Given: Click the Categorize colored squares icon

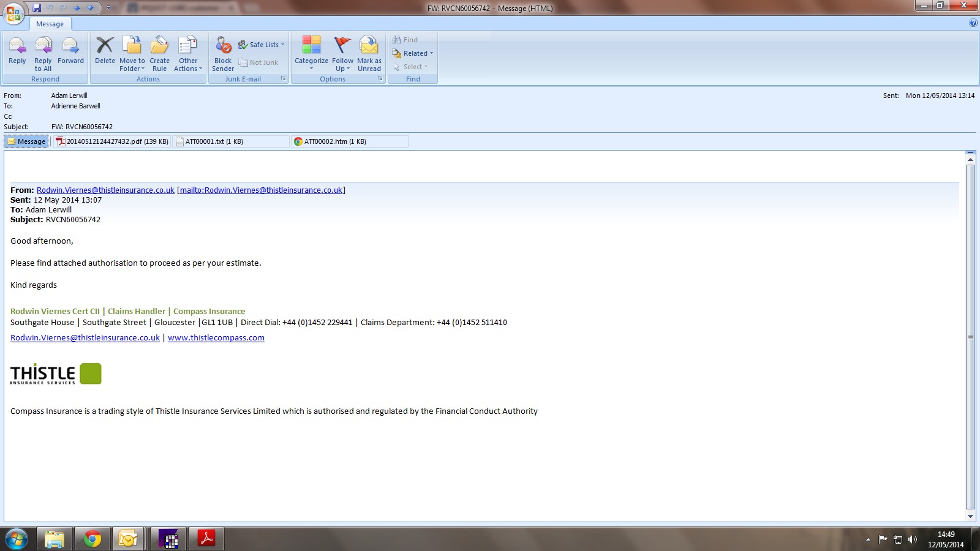Looking at the screenshot, I should pos(311,45).
